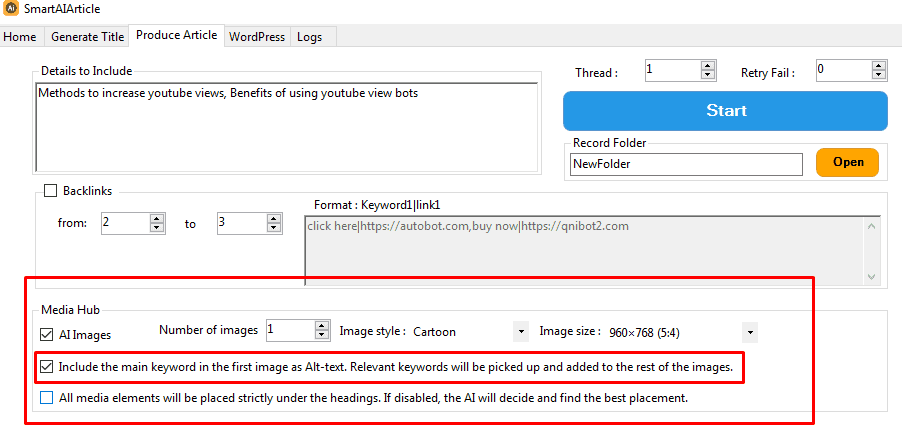Switch to the Home tab
Image resolution: width=902 pixels, height=433 pixels.
tap(20, 37)
